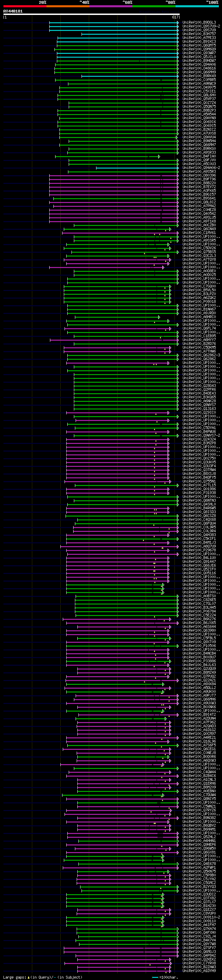Select the UniRef100_A3FK65 label
The height and width of the screenshot is (980, 222).
point(199,191)
